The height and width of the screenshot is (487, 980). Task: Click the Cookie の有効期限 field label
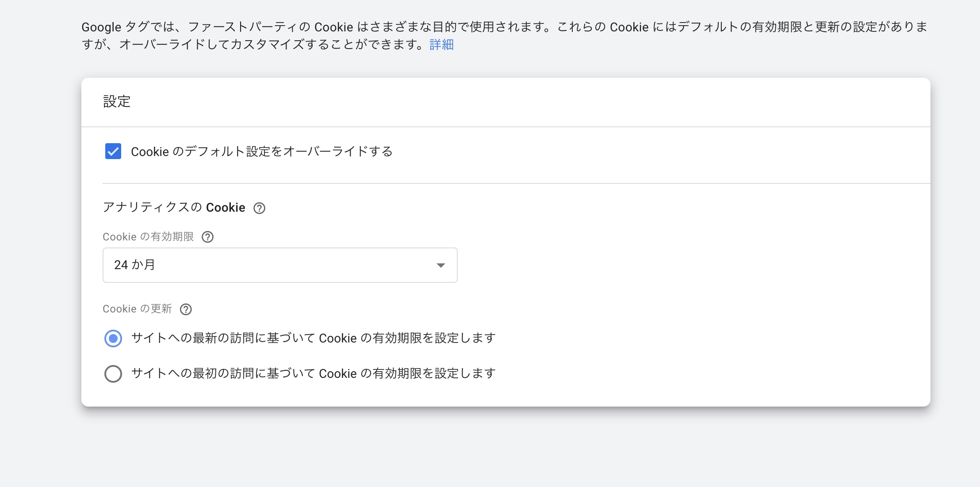click(148, 237)
